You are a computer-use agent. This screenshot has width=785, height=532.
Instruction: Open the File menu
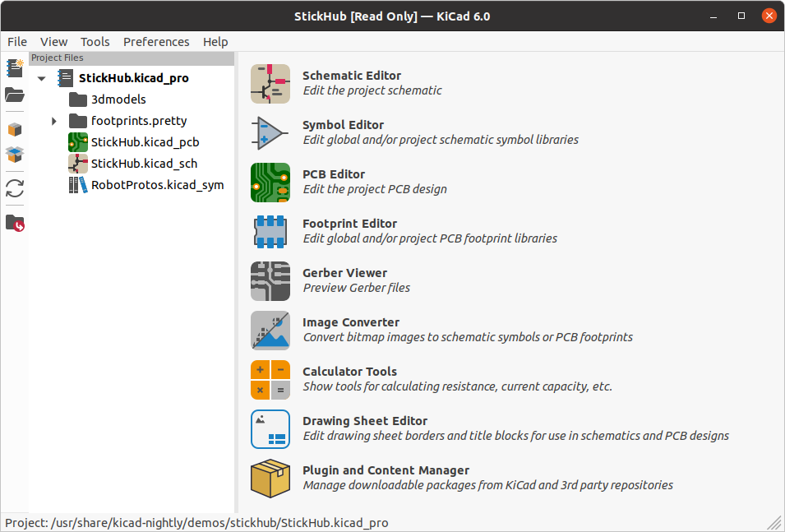click(x=17, y=42)
